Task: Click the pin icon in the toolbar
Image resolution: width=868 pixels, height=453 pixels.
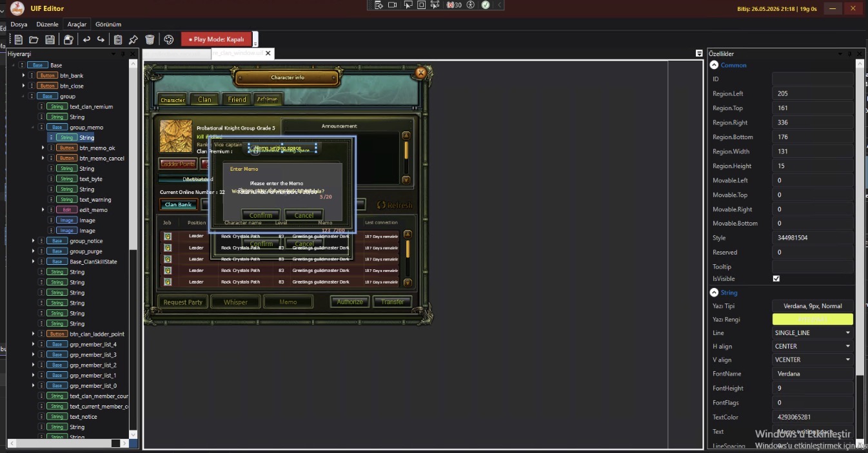Action: tap(133, 39)
